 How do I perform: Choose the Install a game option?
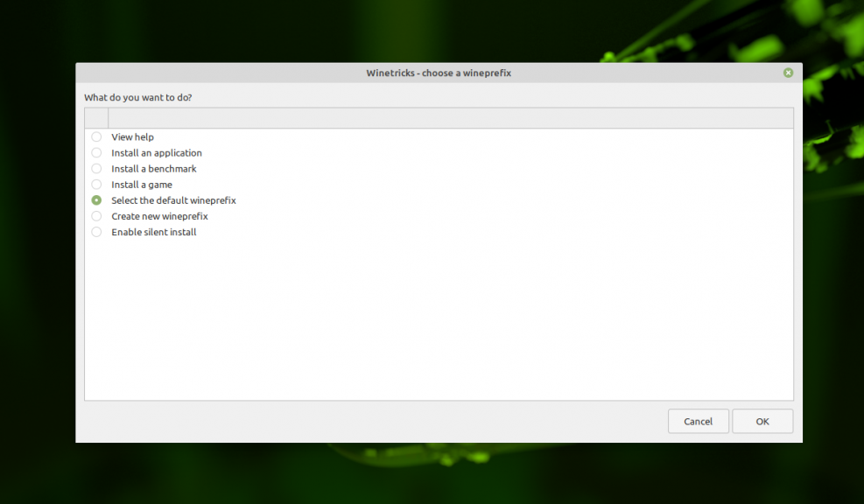coord(96,184)
